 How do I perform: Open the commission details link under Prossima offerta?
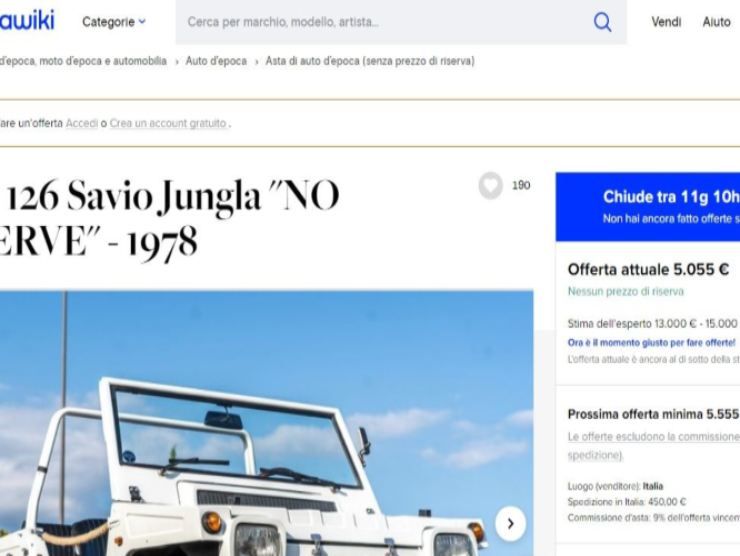(654, 446)
